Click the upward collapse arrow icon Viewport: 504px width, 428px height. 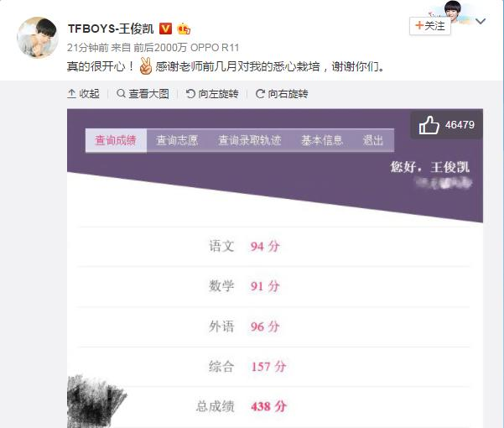point(71,94)
